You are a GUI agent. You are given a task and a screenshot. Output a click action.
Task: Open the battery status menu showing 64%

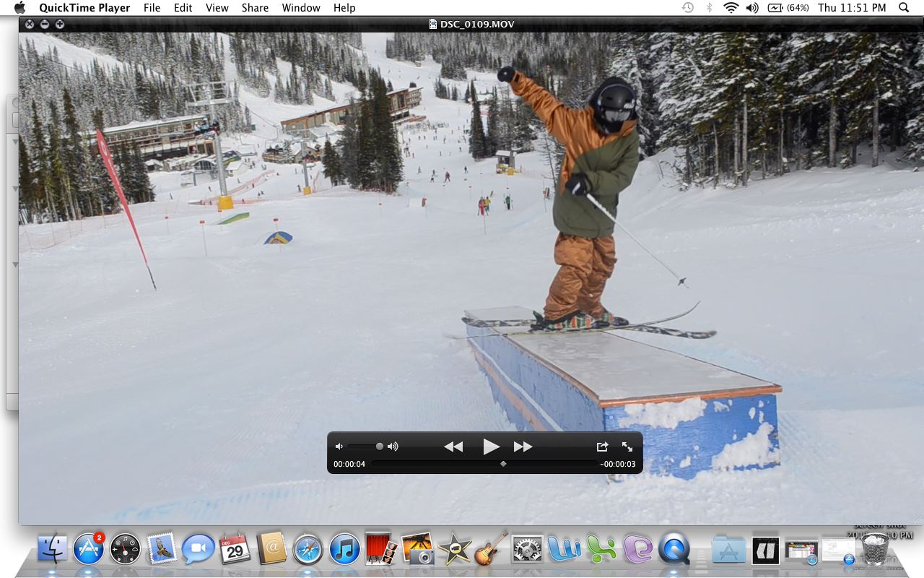778,8
